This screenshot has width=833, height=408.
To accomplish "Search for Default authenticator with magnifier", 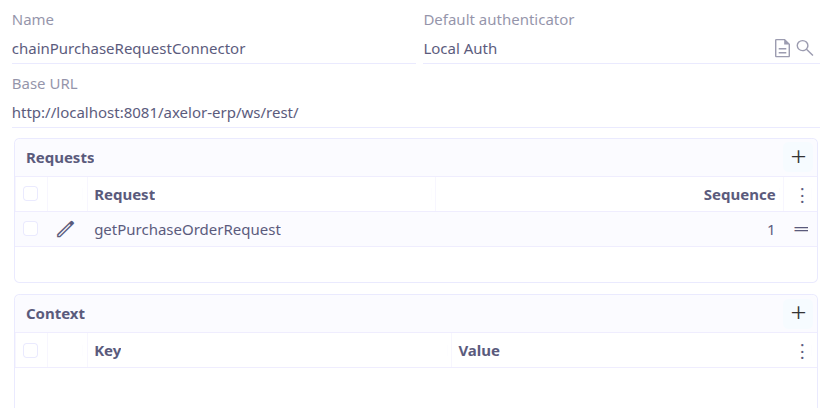I will [x=804, y=48].
